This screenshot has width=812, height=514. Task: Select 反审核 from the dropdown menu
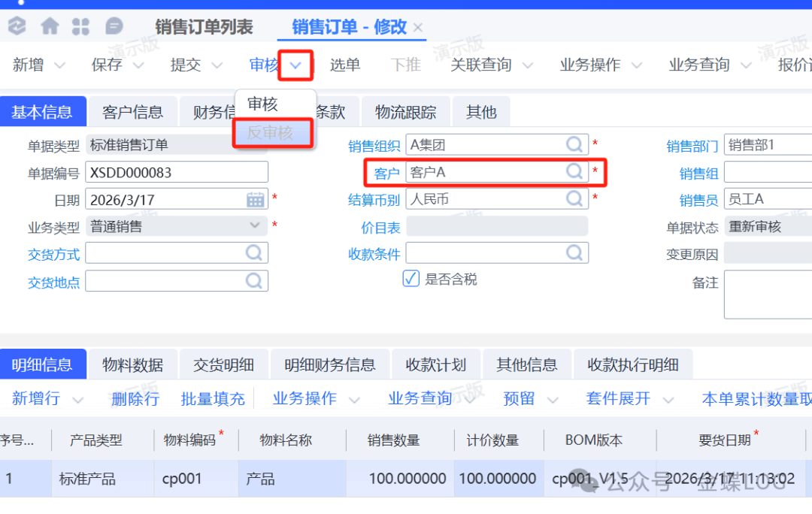click(x=271, y=133)
